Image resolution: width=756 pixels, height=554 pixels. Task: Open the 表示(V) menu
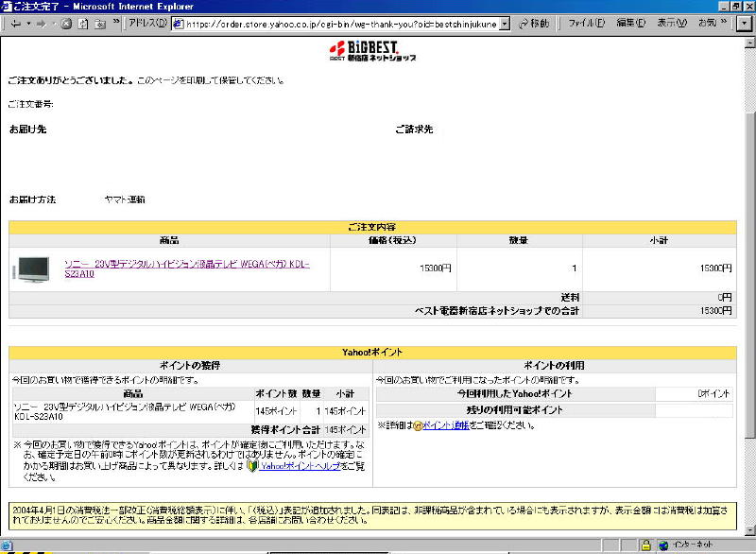point(672,24)
